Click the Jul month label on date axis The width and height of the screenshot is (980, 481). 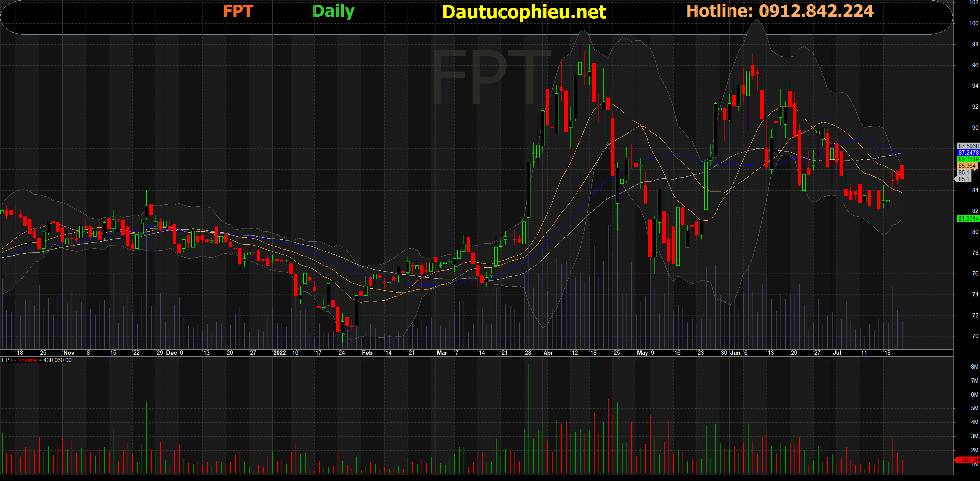point(836,353)
